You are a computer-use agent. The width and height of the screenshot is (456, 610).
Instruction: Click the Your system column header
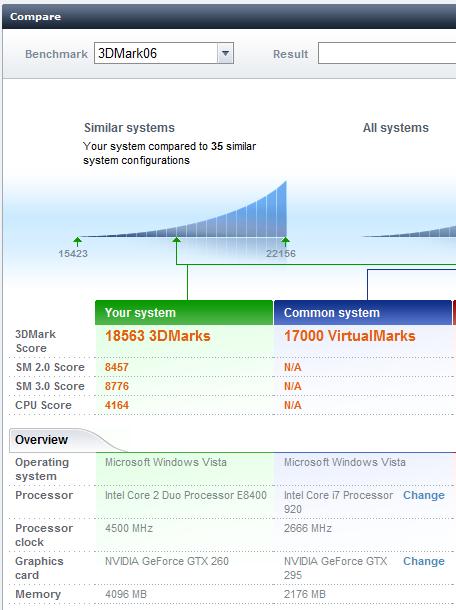coord(184,312)
